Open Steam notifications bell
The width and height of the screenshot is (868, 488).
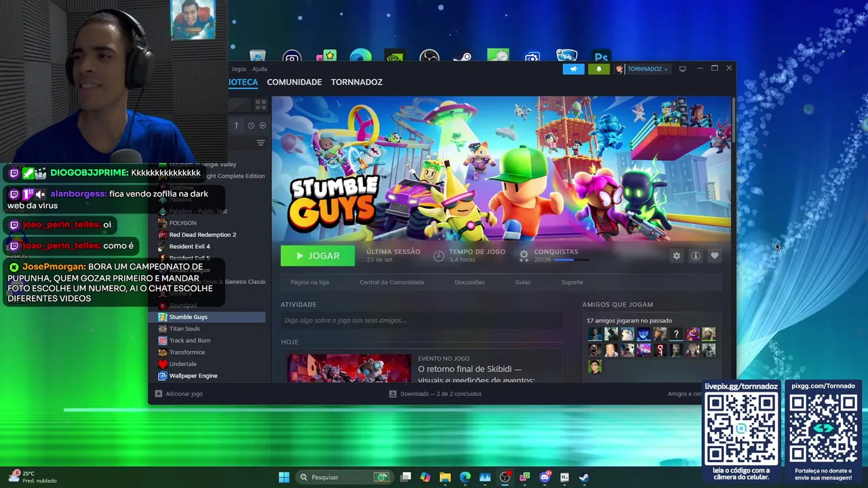click(x=599, y=69)
